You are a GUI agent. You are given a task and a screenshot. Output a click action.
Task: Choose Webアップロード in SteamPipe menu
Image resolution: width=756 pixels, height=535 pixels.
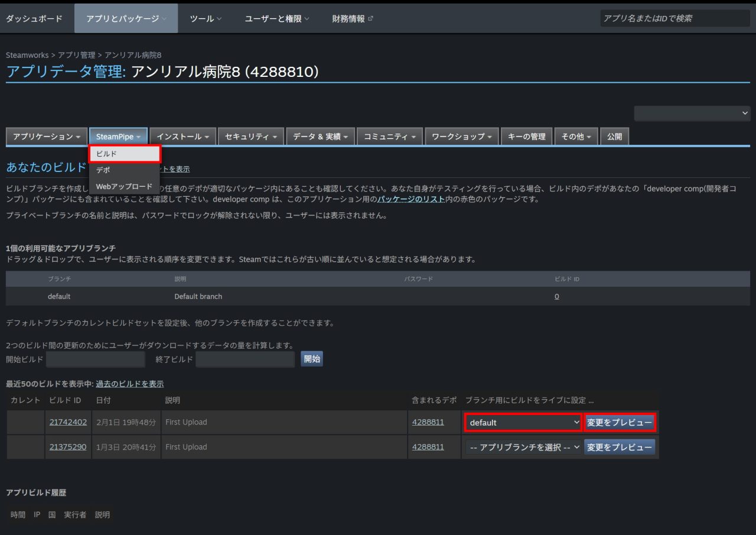125,187
